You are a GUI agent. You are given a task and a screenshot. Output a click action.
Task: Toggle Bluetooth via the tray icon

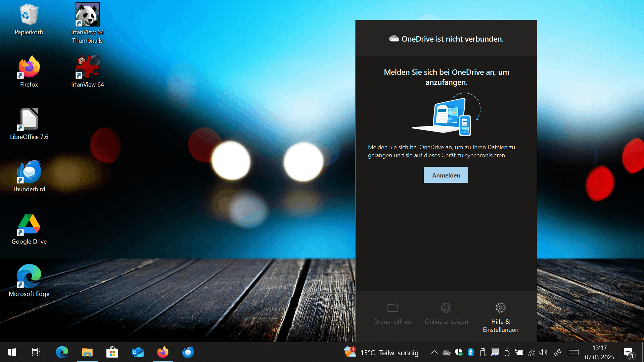pyautogui.click(x=471, y=352)
